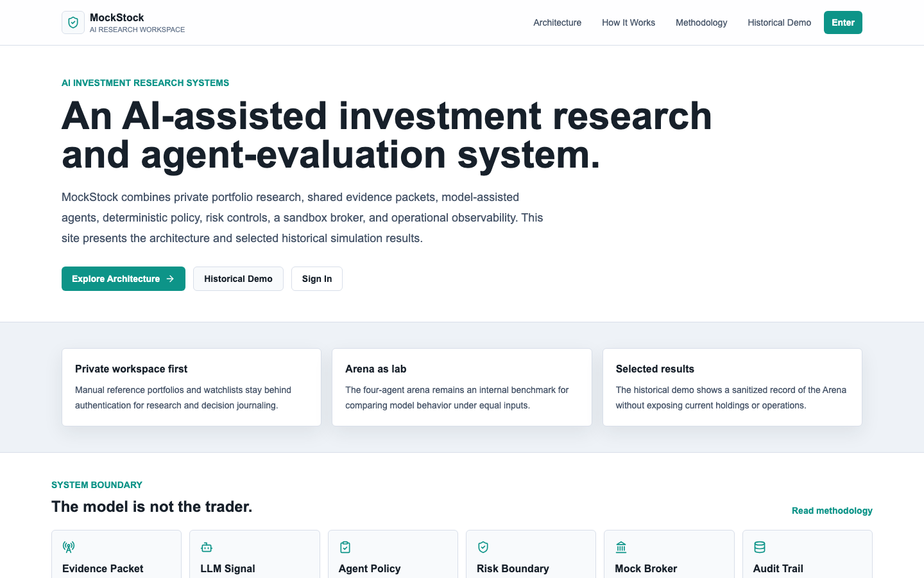Image resolution: width=924 pixels, height=578 pixels.
Task: Click the 'AI RESEARCH WORKSPACE' subtitle
Action: (x=137, y=30)
